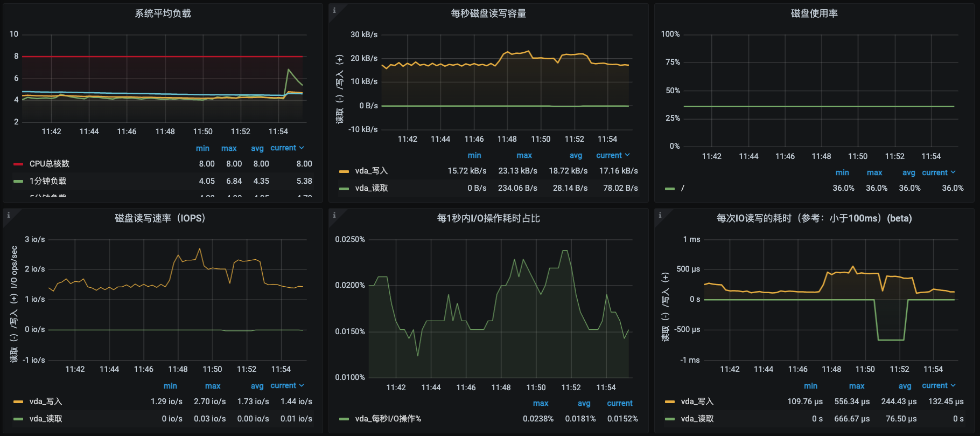Click info icon on 每次IO读写的耗时 panel

660,215
